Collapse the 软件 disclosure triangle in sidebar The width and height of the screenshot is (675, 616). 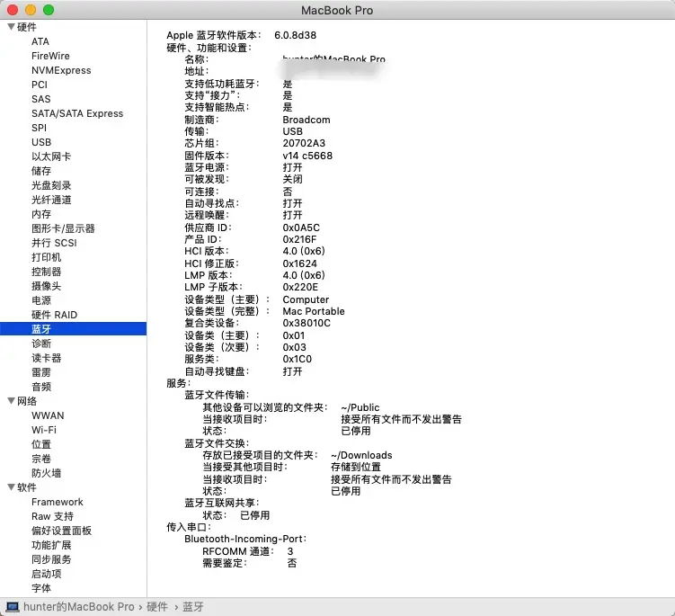click(10, 487)
